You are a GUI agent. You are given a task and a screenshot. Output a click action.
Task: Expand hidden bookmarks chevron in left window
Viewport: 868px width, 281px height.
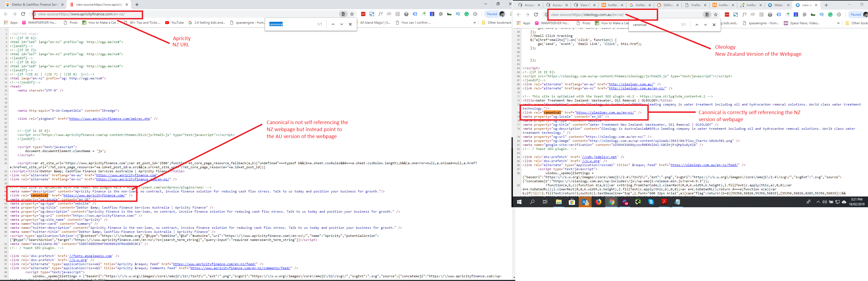pyautogui.click(x=474, y=23)
